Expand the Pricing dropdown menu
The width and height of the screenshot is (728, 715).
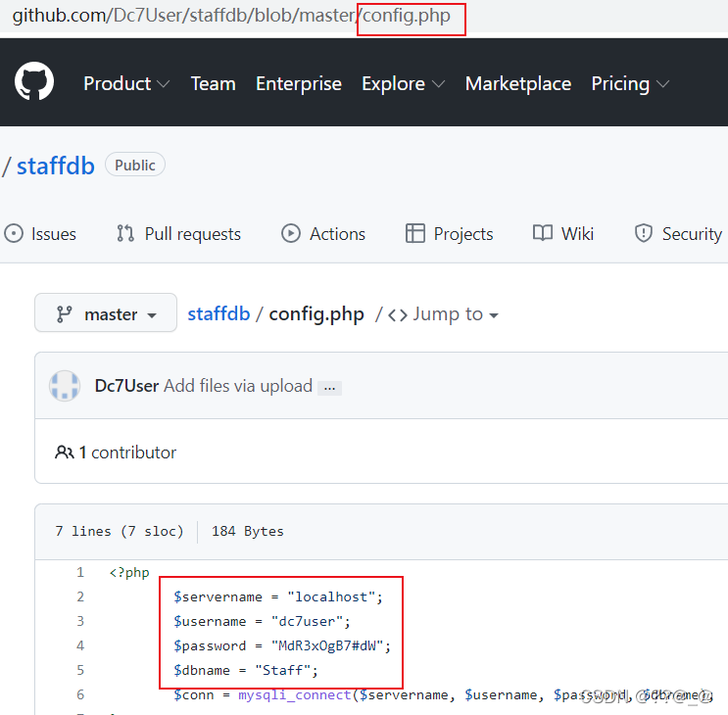630,84
